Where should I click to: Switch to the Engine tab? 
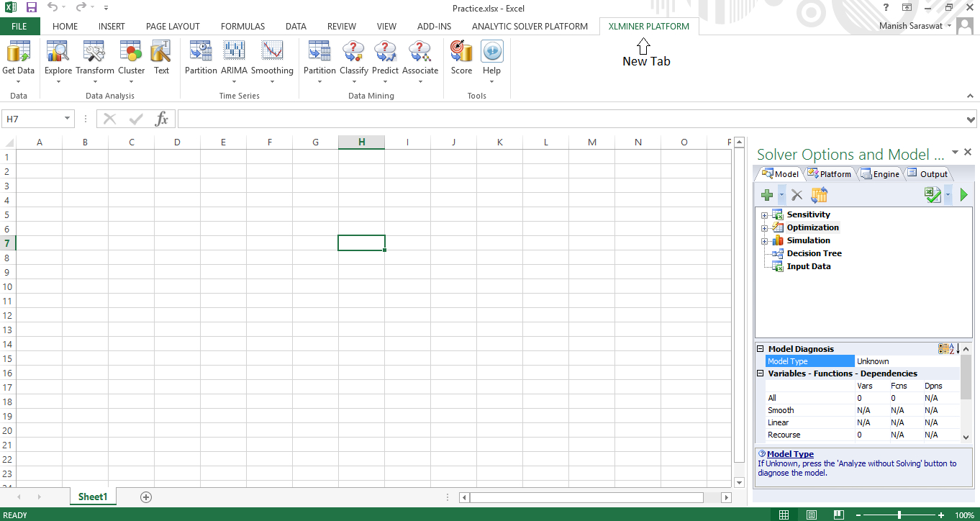879,173
